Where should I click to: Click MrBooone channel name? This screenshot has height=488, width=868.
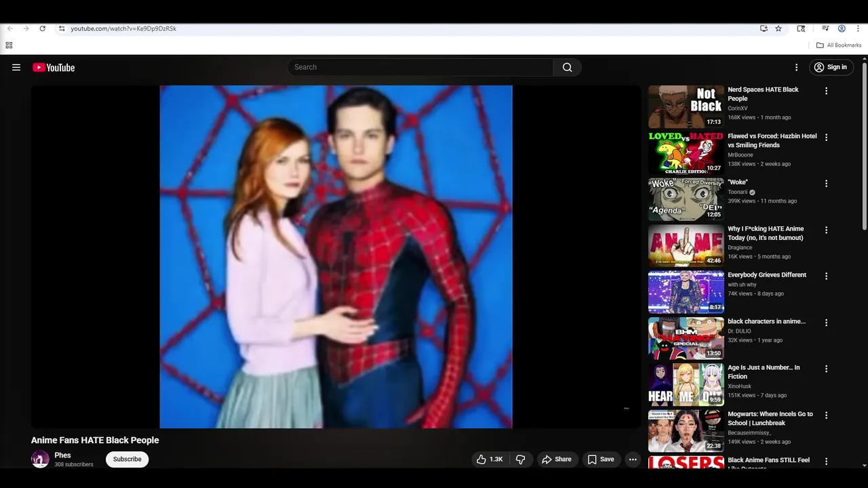741,155
